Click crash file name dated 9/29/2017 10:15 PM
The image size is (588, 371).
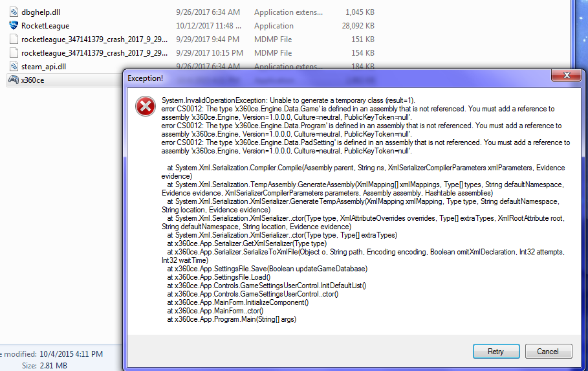coord(94,53)
